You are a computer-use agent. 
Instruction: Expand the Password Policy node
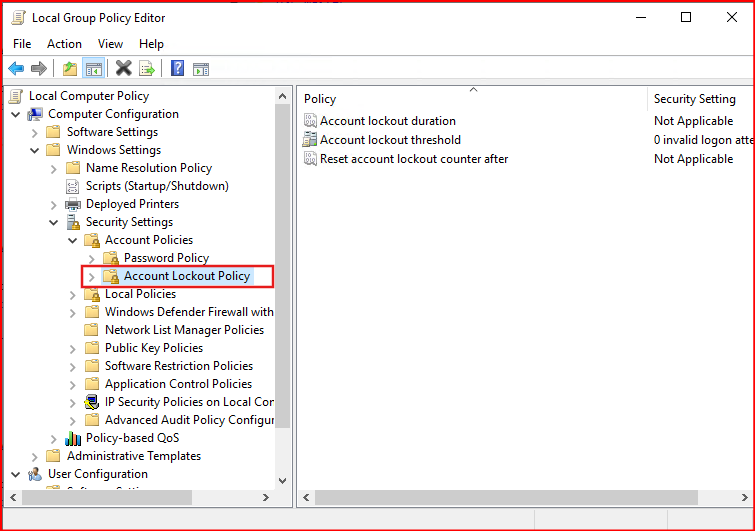tap(91, 258)
